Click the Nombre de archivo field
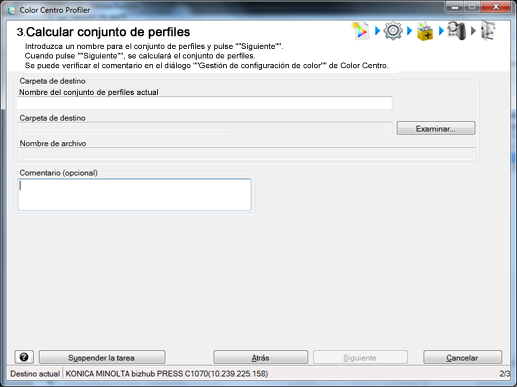The image size is (517, 387). click(x=247, y=154)
